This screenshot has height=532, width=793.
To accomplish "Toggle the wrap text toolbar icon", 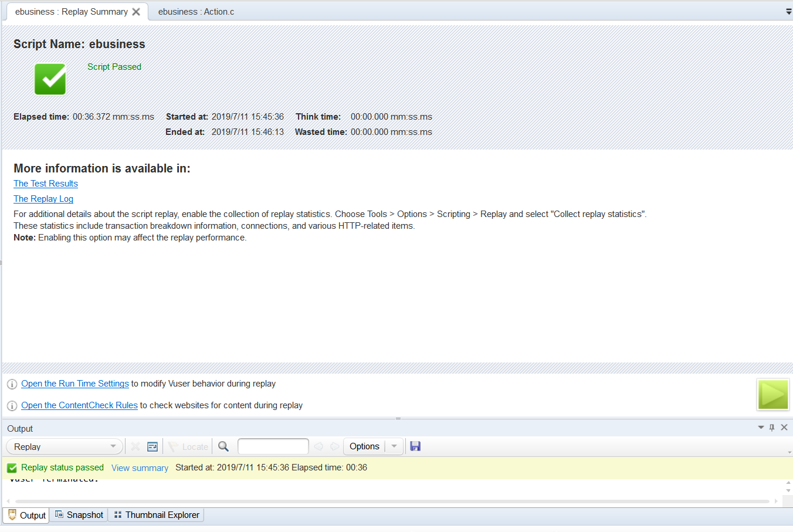I will pos(152,446).
